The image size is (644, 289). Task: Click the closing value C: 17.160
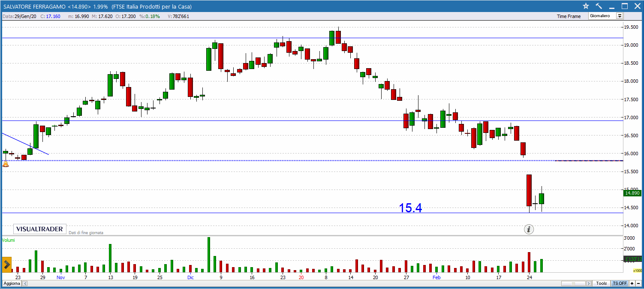pos(51,16)
